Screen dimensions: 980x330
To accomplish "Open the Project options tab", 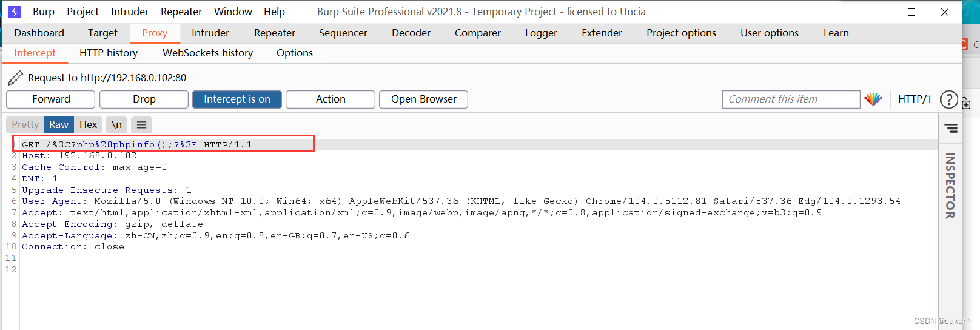I will point(681,33).
